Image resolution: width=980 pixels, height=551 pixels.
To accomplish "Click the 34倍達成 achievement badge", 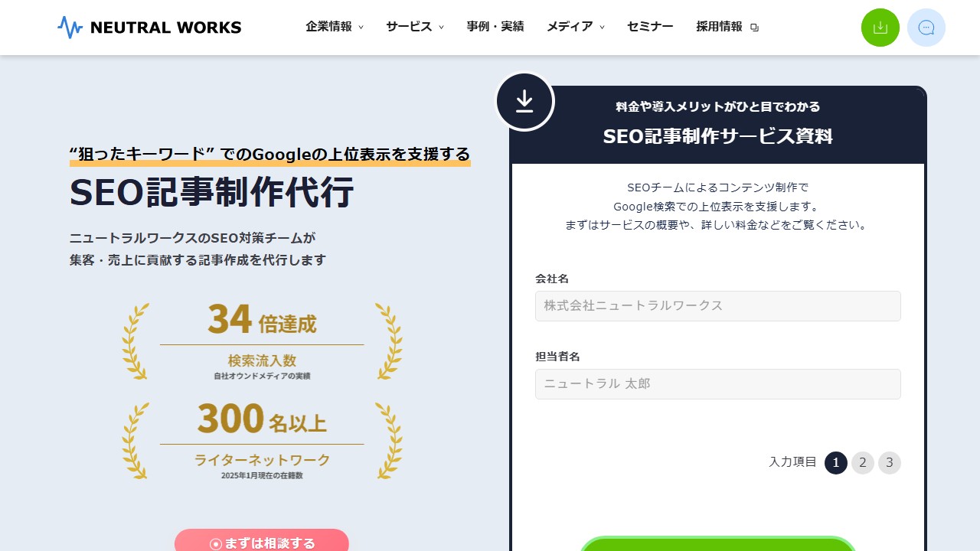I will pos(262,341).
